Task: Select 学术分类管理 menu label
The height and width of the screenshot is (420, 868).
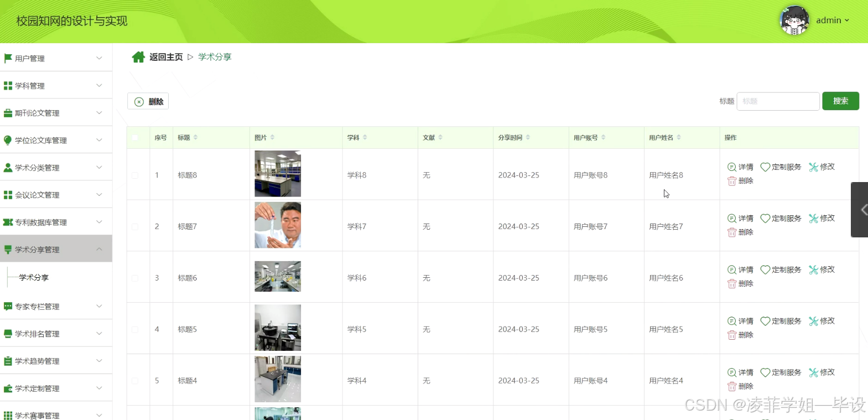Action: coord(37,168)
